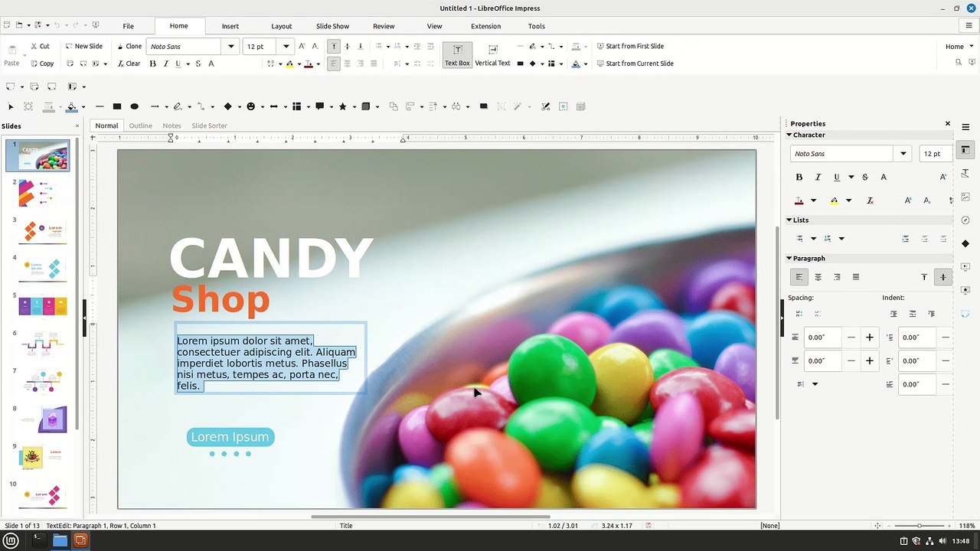Switch to the Slide Sorter view tab

click(209, 126)
